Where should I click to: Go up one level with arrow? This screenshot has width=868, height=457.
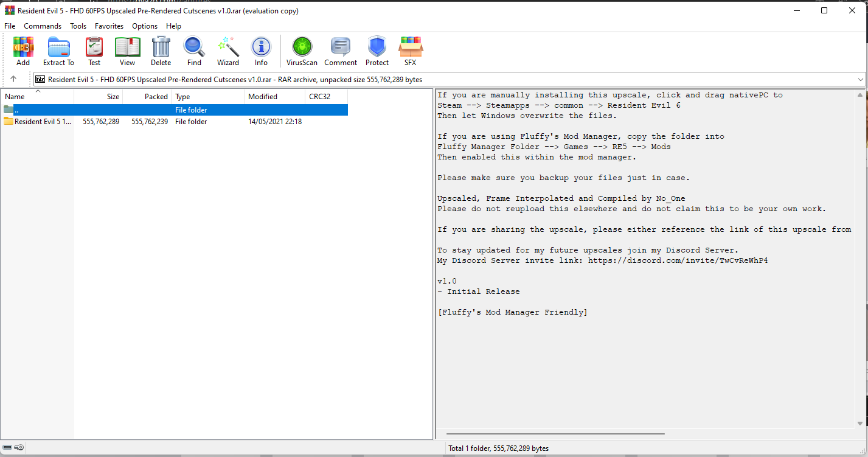[x=13, y=79]
